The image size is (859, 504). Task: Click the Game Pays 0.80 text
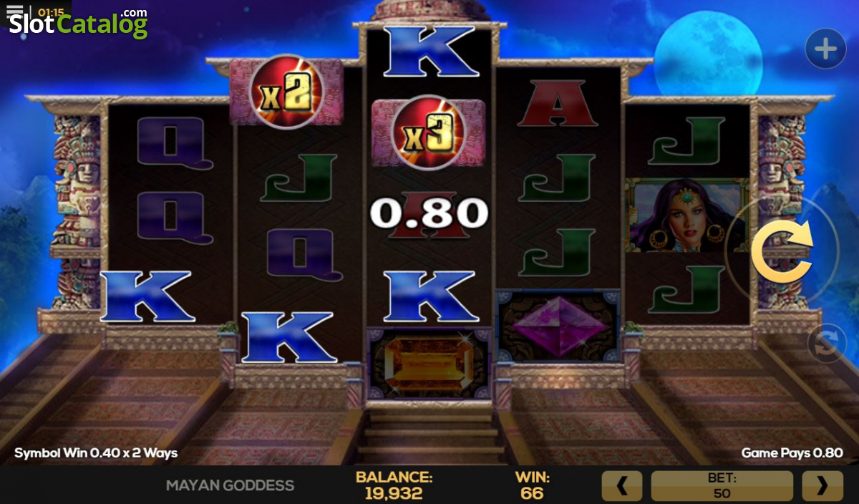click(792, 452)
